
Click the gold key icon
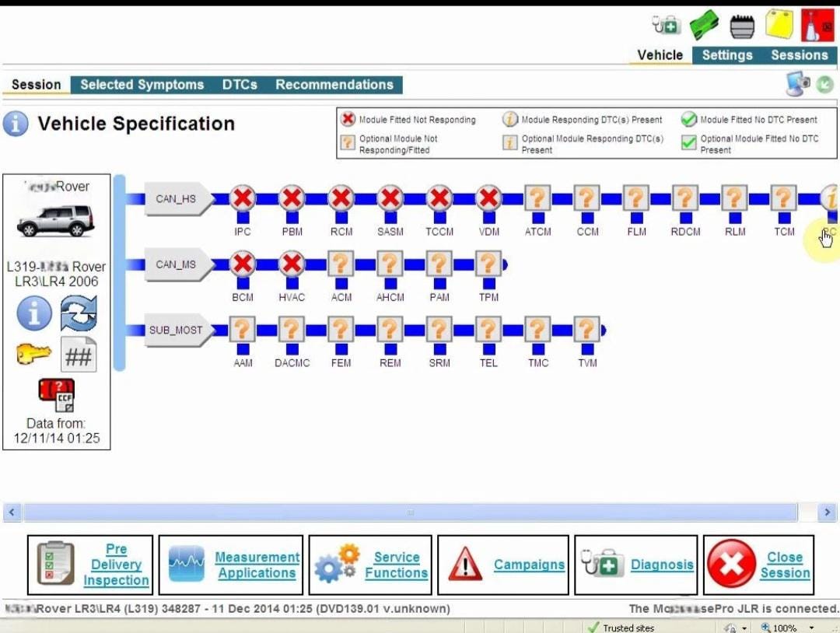click(x=34, y=355)
